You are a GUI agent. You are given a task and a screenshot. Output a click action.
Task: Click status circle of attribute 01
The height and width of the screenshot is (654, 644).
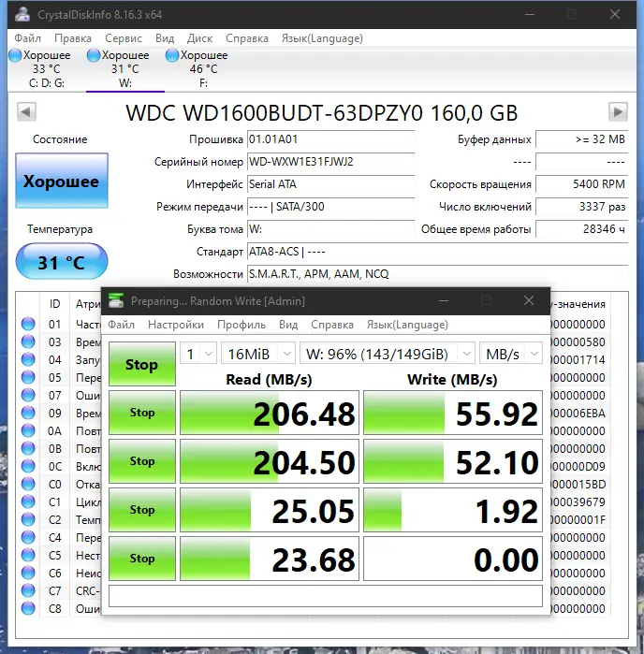[28, 324]
